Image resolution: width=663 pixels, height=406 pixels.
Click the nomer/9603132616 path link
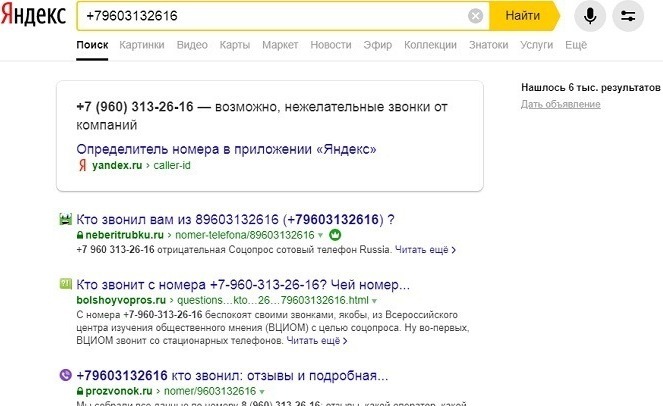point(210,391)
